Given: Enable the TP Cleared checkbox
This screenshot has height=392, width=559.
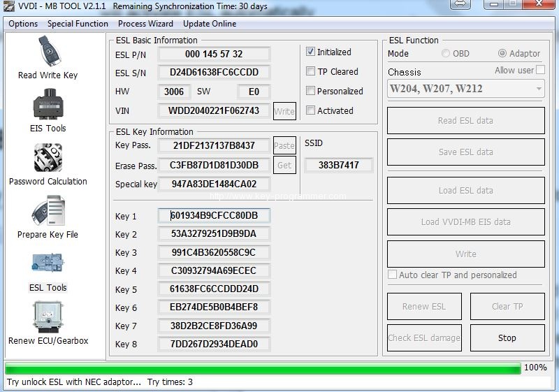Looking at the screenshot, I should point(311,71).
